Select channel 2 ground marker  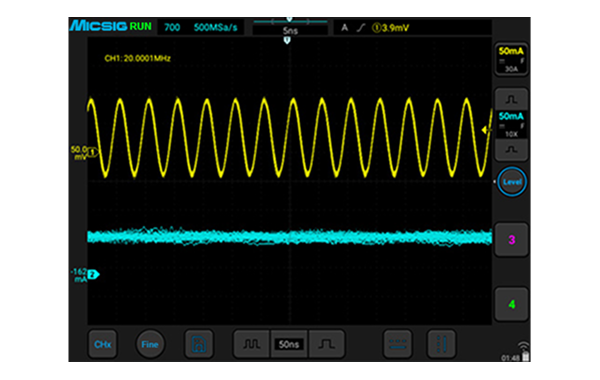click(x=93, y=274)
